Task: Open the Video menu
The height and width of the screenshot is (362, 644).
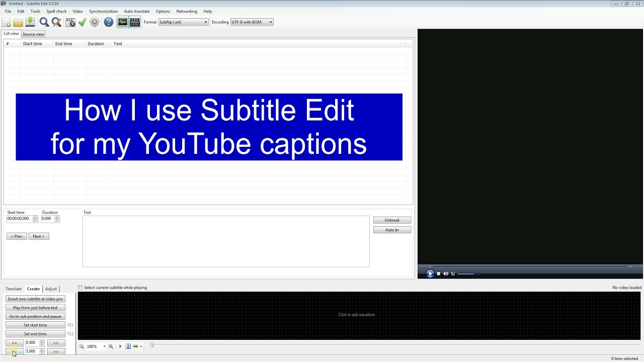Action: pos(77,11)
